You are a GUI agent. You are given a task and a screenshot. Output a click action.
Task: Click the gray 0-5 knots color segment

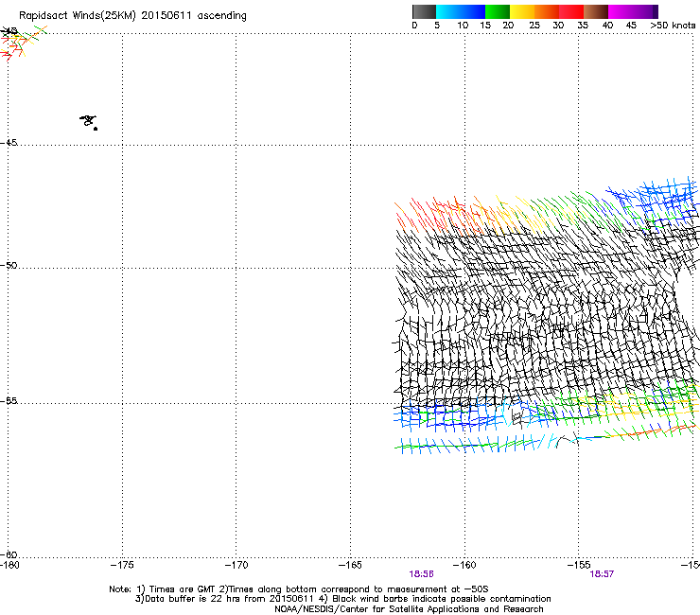(424, 11)
